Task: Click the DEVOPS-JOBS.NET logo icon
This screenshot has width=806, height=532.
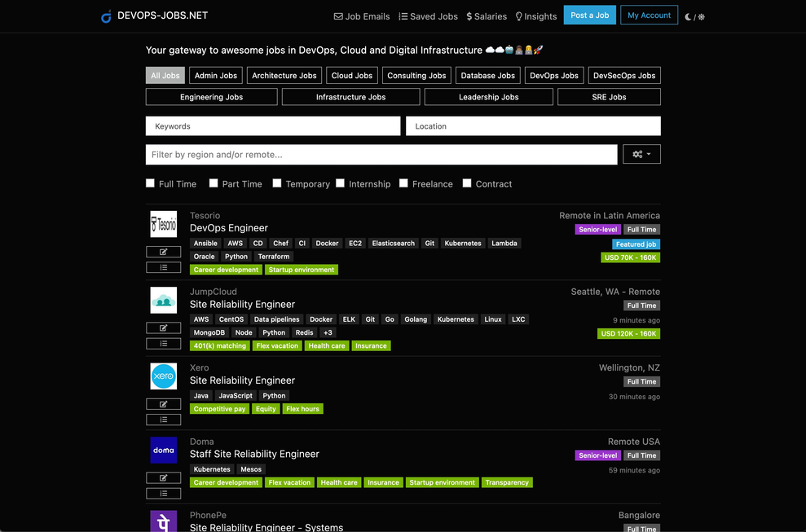Action: tap(106, 16)
